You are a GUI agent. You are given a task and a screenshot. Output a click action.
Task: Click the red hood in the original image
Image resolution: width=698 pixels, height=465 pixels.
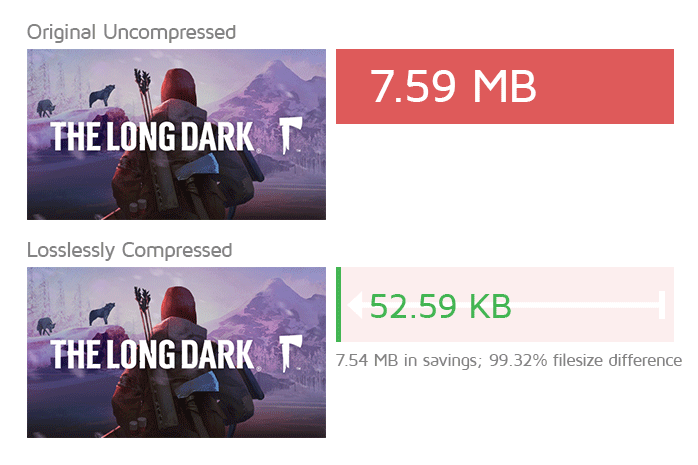pos(178,85)
